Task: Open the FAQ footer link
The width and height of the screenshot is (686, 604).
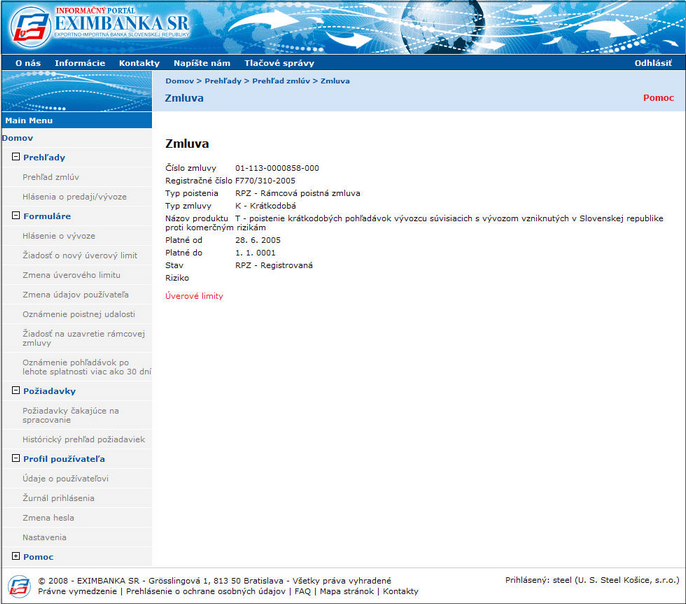Action: [302, 591]
